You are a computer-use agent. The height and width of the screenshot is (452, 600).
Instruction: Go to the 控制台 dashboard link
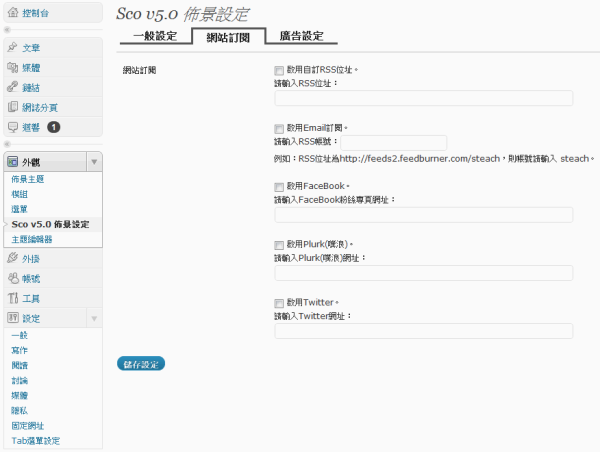(36, 13)
